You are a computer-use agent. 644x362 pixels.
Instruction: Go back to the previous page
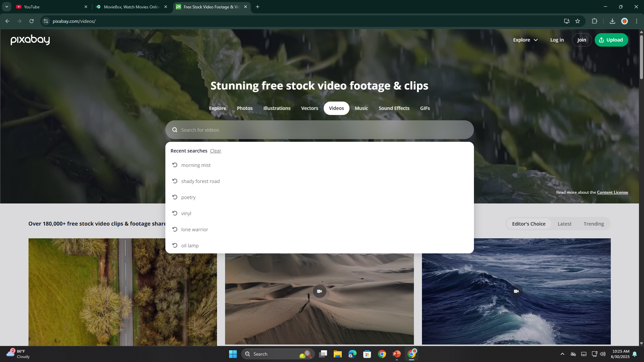coord(7,21)
